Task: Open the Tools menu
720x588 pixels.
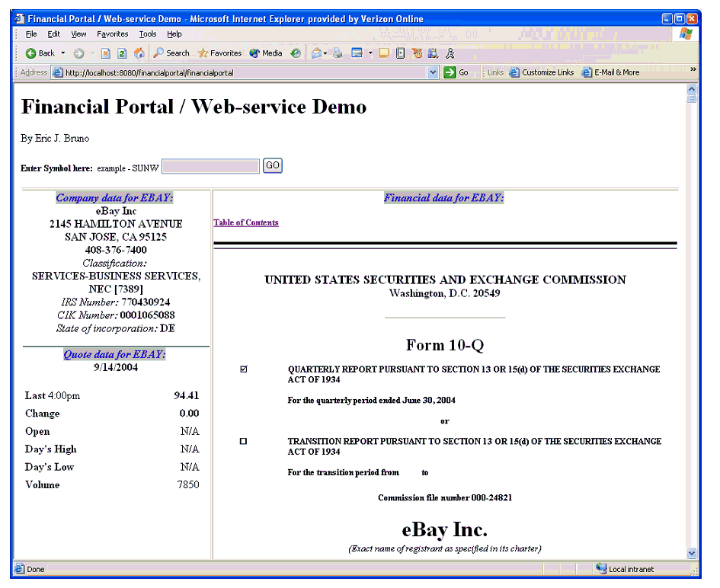Action: click(148, 34)
